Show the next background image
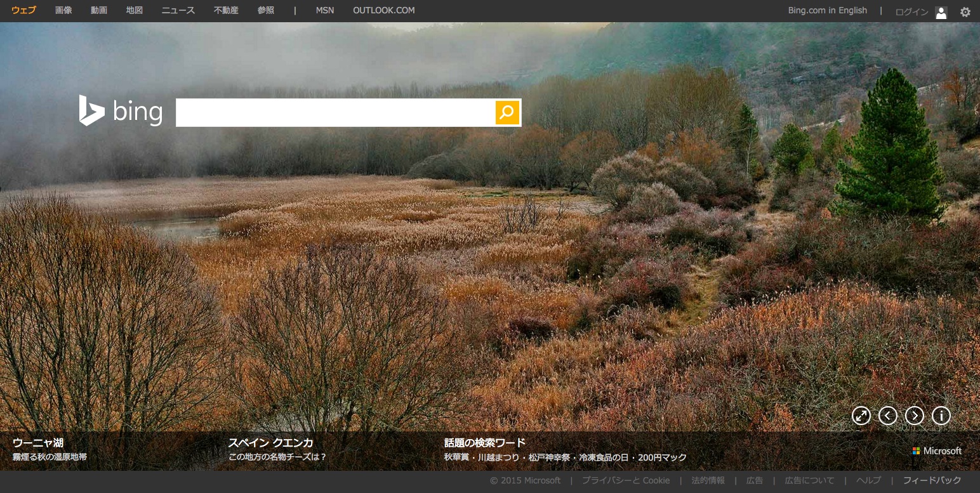The image size is (980, 493). coord(914,416)
